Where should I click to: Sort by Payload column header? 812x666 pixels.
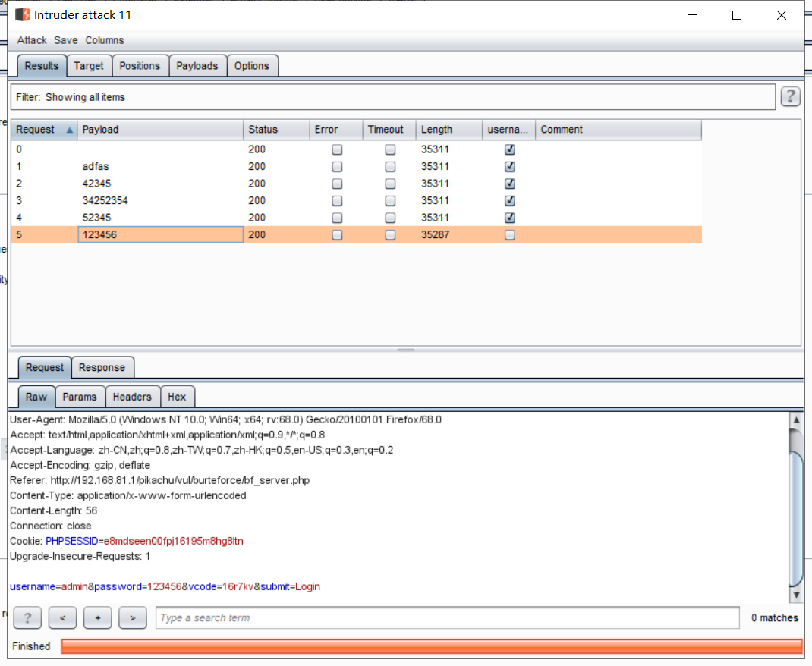point(160,130)
